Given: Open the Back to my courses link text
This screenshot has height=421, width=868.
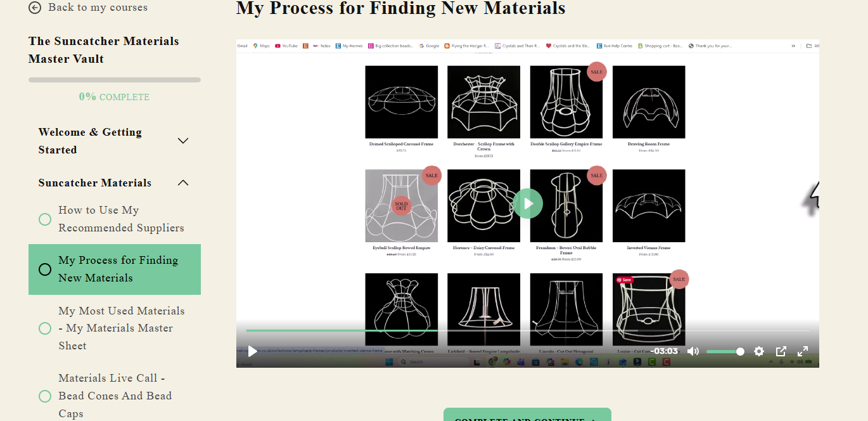Looking at the screenshot, I should [98, 8].
